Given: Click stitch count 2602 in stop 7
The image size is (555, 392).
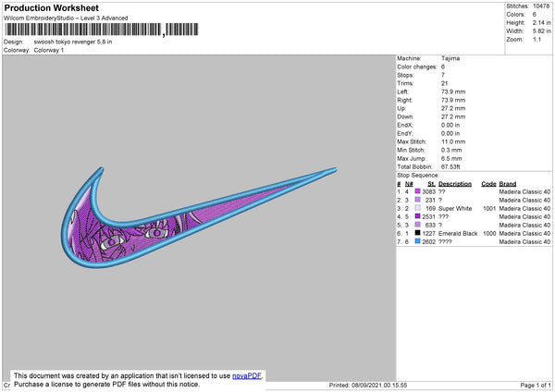Looking at the screenshot, I should pos(428,241).
